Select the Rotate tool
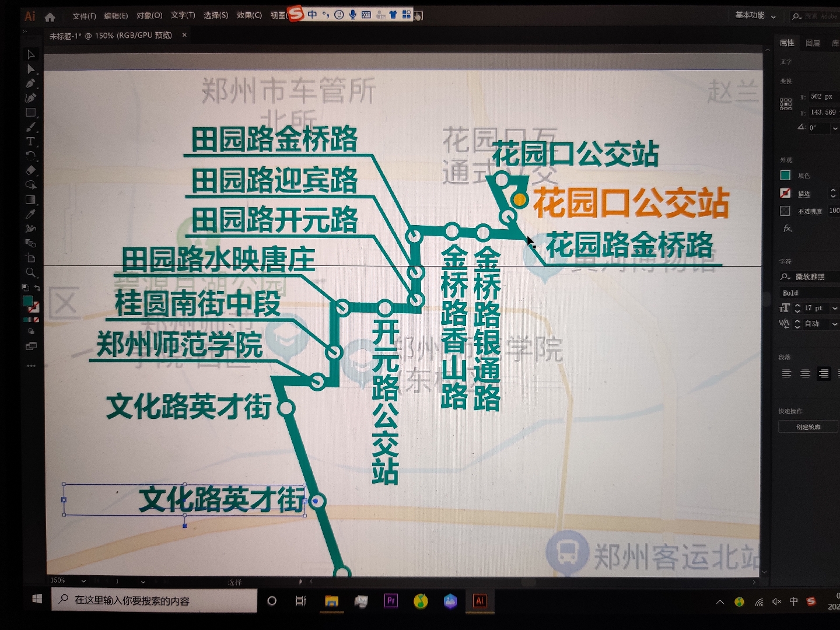The image size is (840, 630). tap(31, 156)
